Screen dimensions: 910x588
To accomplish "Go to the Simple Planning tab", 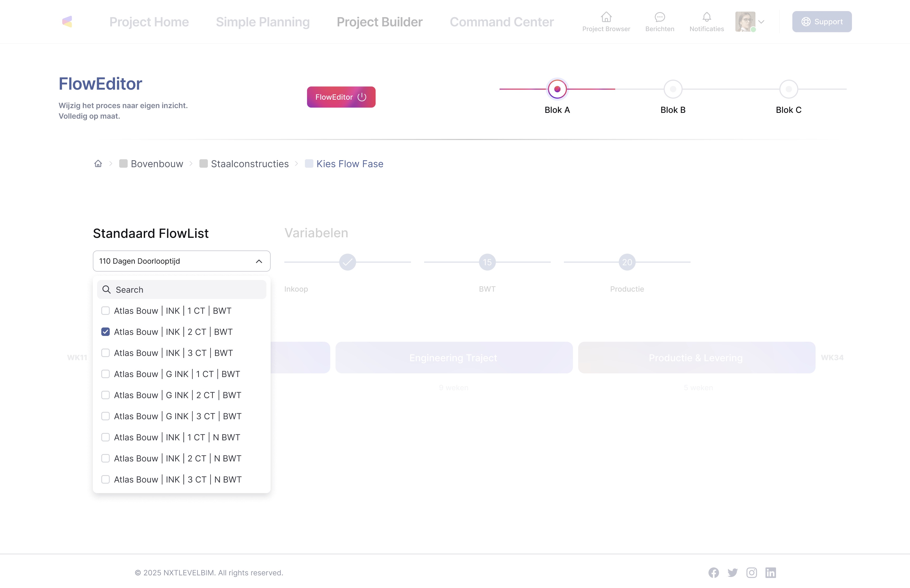I will tap(262, 22).
